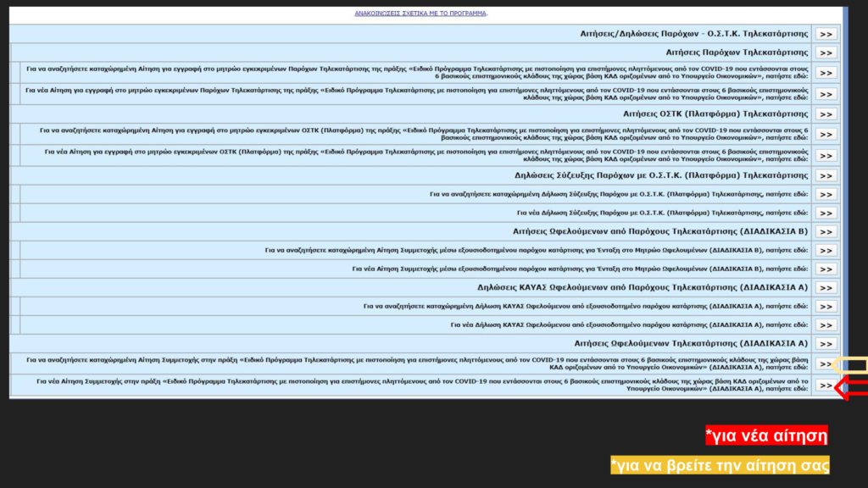Expand >> beside Αιτήσεις Ωφελούμενων Τηλεκατάρτισης (ΔΙΑΔΙΚΑΣΙΑ Α)

[x=826, y=344]
